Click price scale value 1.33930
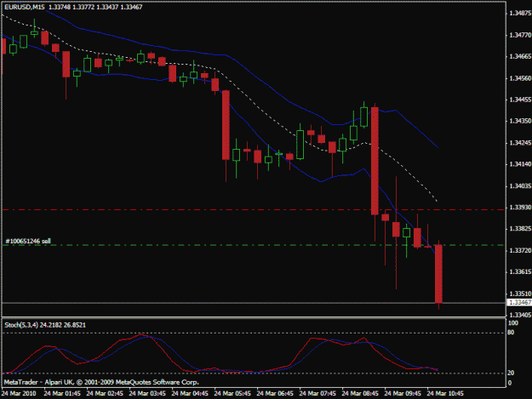Viewport: 532px width, 399px height. click(520, 207)
